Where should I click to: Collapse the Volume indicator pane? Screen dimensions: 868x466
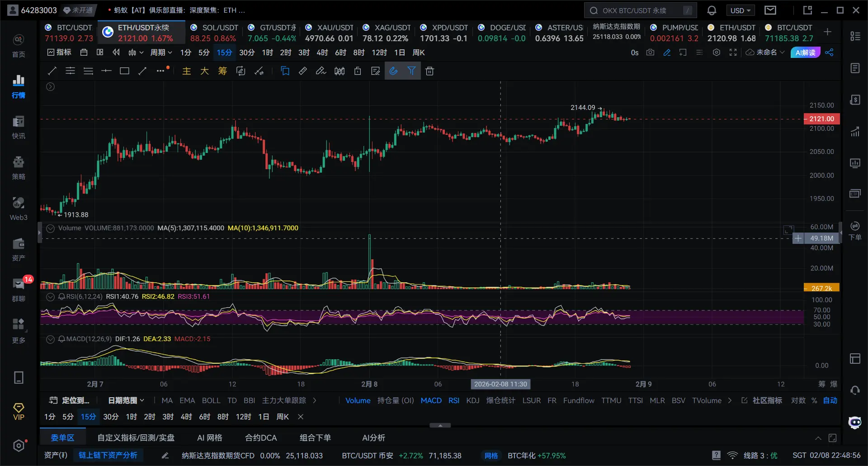tap(51, 228)
